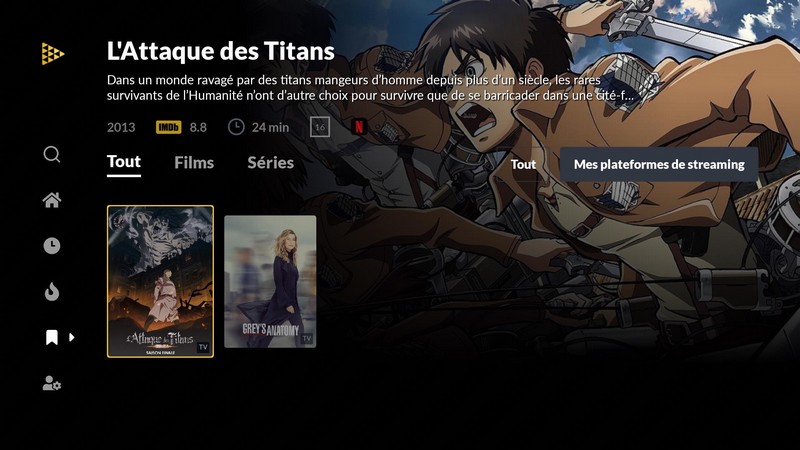Image resolution: width=800 pixels, height=450 pixels.
Task: Open the L'Attaque des Titans poster
Action: point(160,282)
